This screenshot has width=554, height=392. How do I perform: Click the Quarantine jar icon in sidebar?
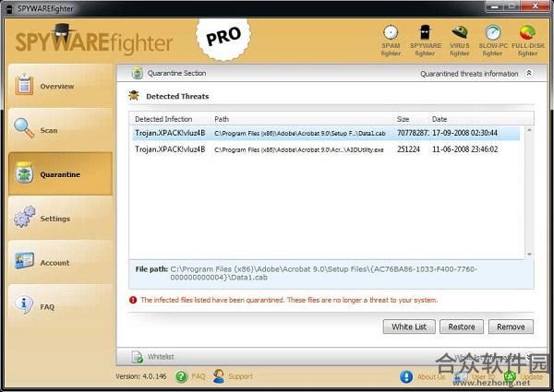click(24, 172)
